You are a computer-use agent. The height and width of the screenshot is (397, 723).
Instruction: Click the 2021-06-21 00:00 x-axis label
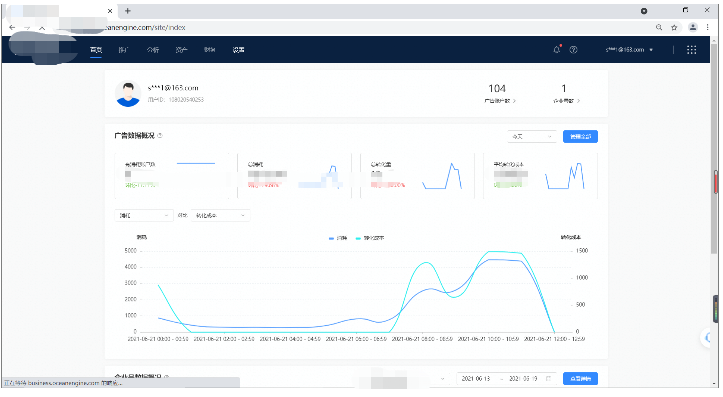coord(158,339)
